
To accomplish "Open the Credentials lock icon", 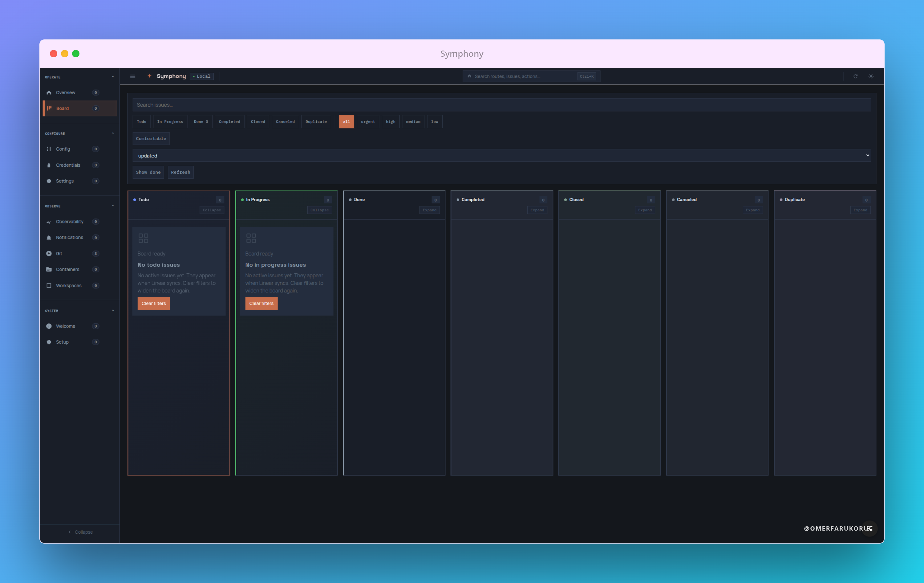I will [49, 165].
